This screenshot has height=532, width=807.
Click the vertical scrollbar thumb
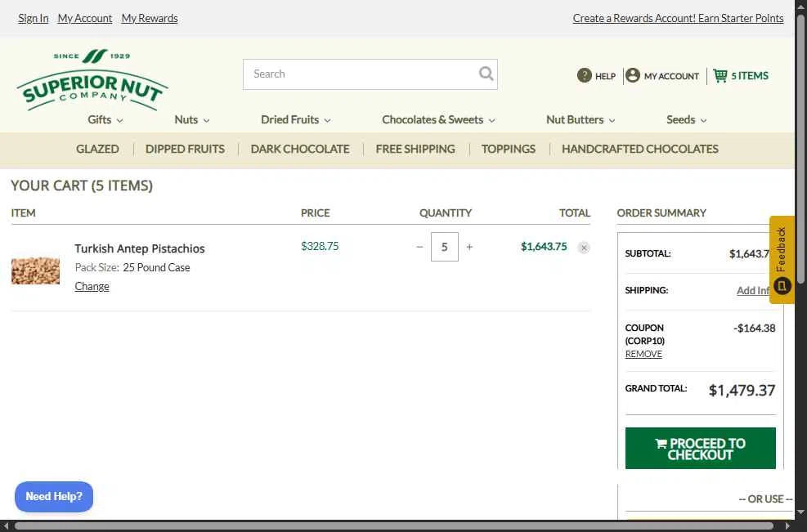[x=800, y=150]
